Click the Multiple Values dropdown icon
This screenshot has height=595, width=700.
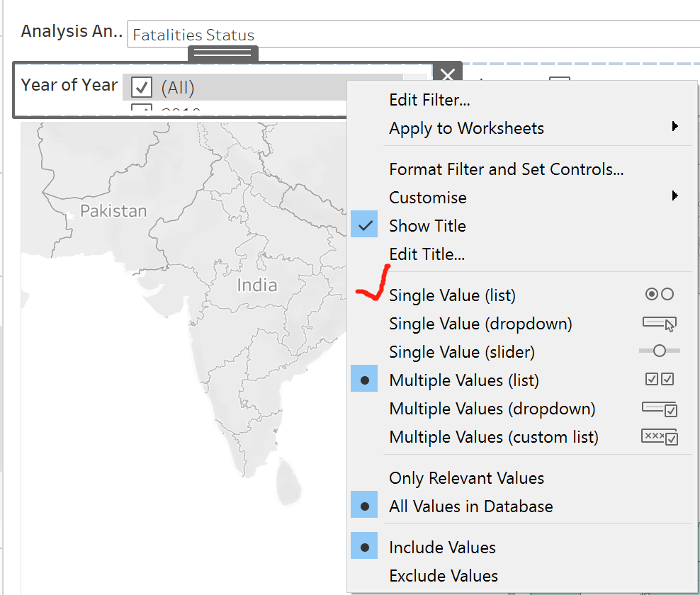click(659, 409)
